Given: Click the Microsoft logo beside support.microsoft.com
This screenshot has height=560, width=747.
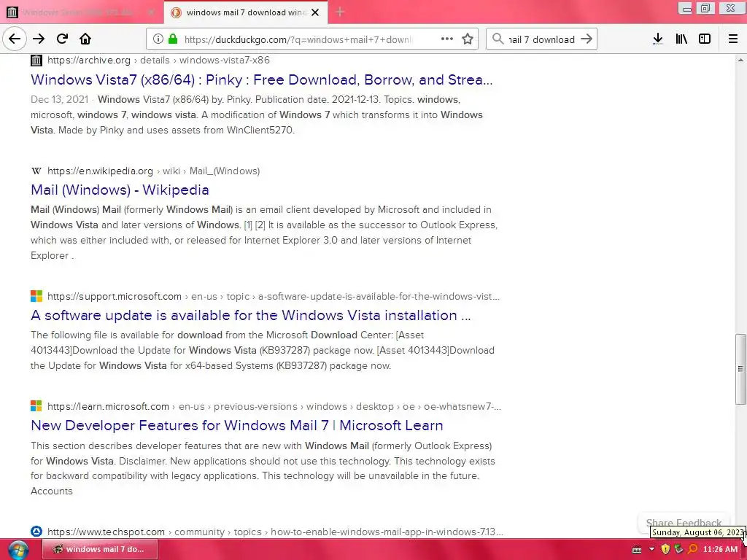Looking at the screenshot, I should [x=36, y=296].
